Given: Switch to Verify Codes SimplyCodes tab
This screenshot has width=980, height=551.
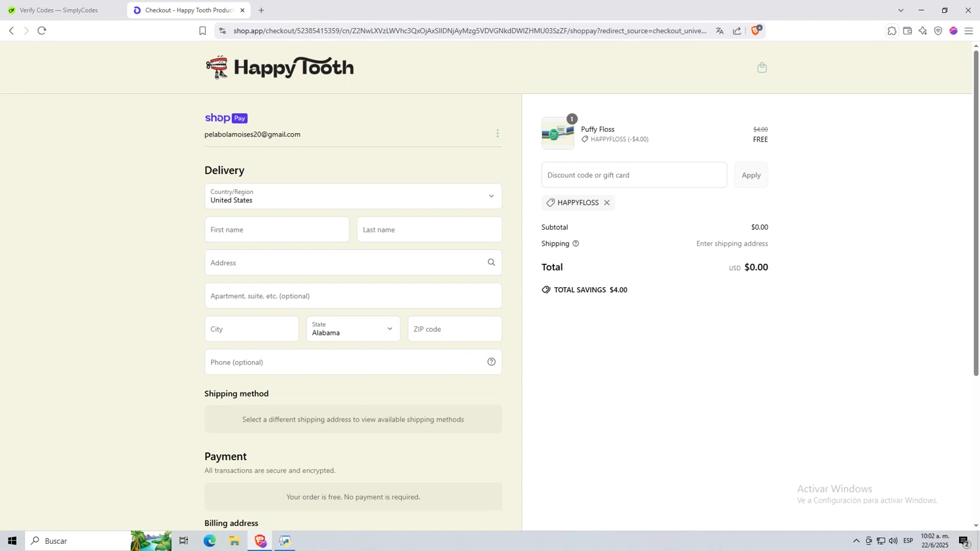Looking at the screenshot, I should (59, 10).
